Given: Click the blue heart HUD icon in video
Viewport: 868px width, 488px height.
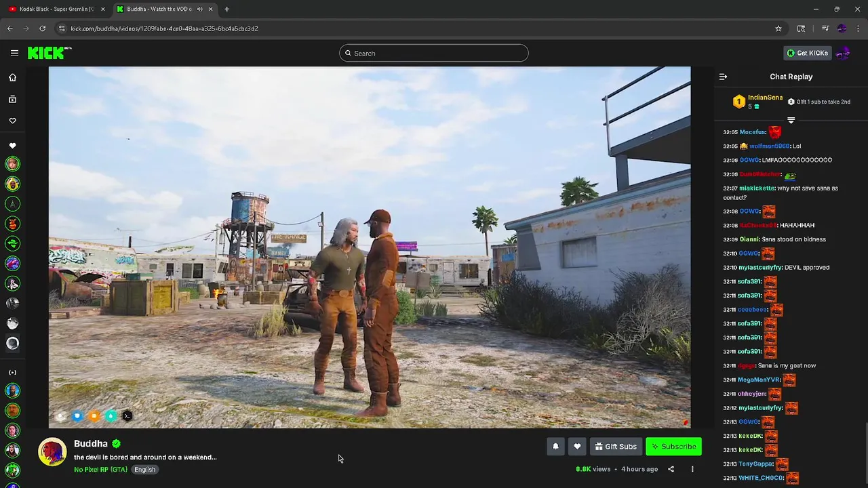Looking at the screenshot, I should point(77,416).
